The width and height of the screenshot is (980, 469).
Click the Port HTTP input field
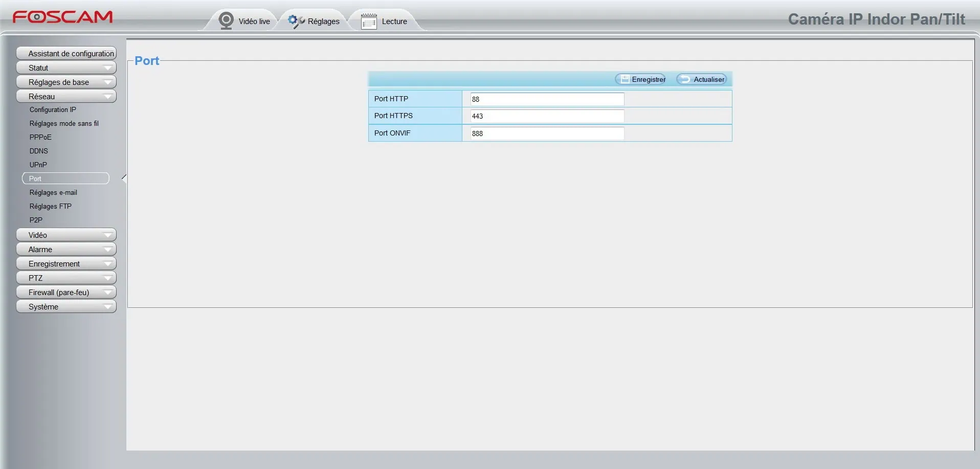click(547, 99)
